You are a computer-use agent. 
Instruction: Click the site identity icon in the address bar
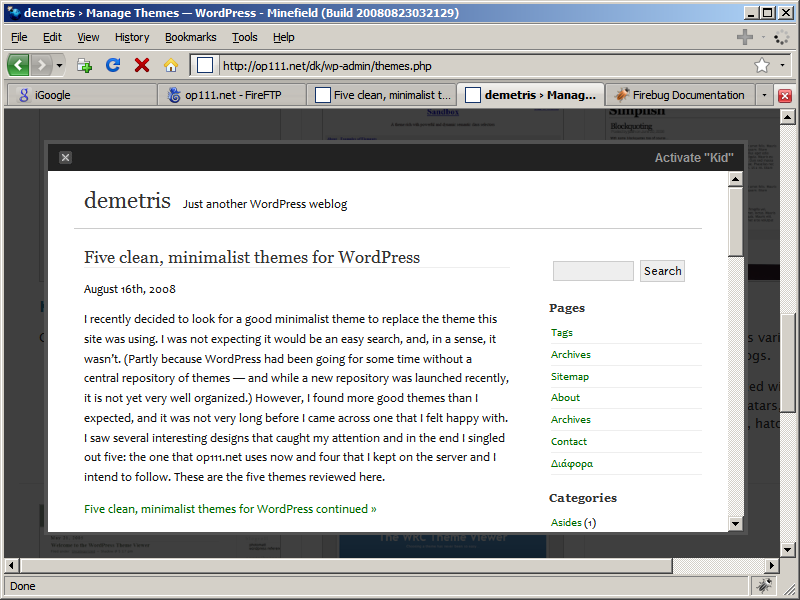[x=205, y=65]
